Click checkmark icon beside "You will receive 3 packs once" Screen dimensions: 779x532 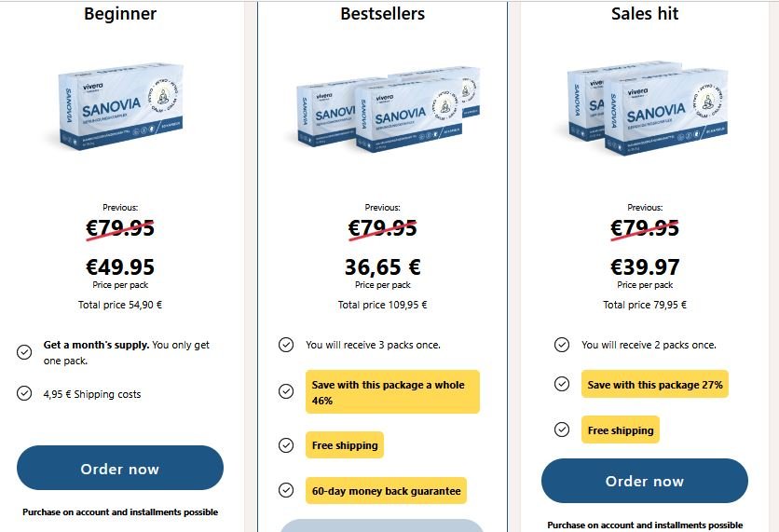point(286,345)
